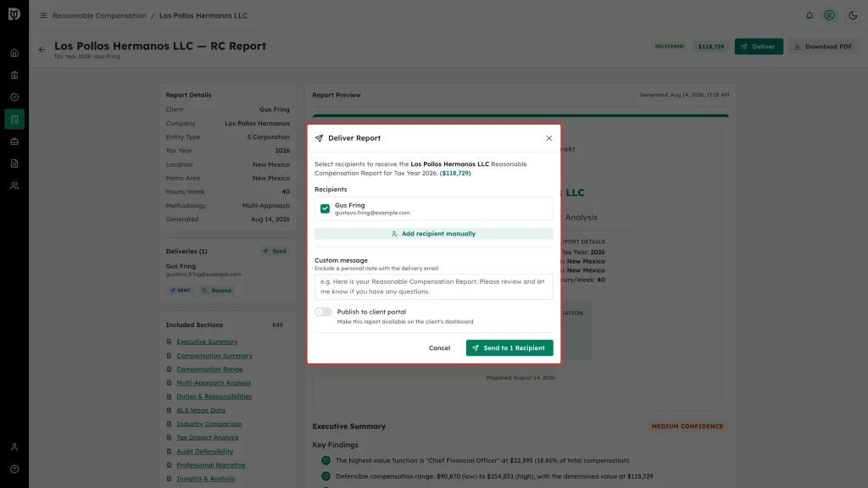
Task: Open the Industry Comparison link
Action: pyautogui.click(x=209, y=424)
